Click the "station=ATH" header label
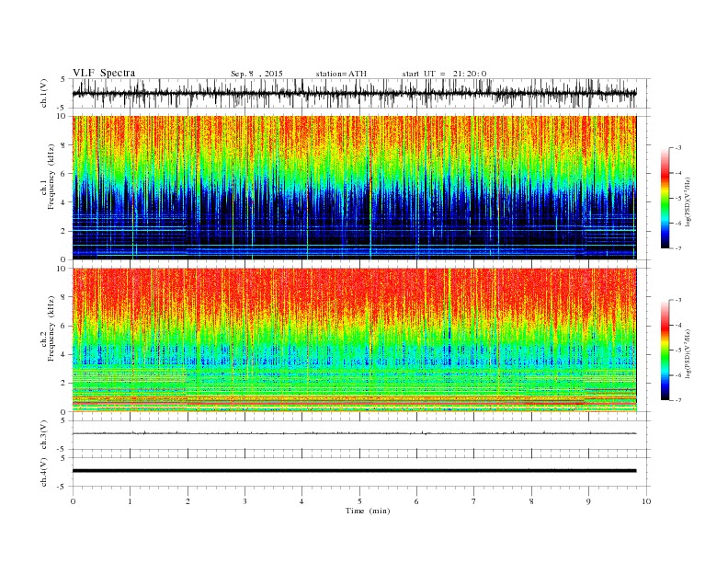This screenshot has height=563, width=728. pos(341,74)
